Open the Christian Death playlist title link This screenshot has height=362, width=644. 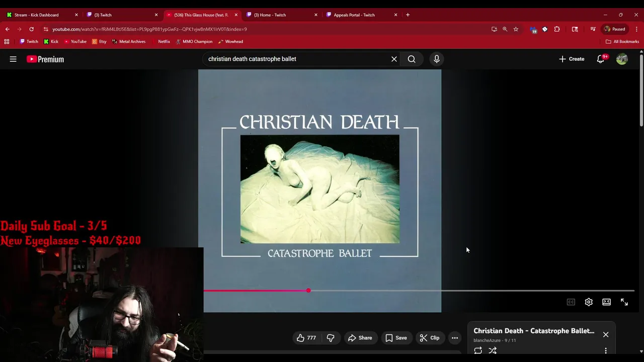[x=534, y=331]
